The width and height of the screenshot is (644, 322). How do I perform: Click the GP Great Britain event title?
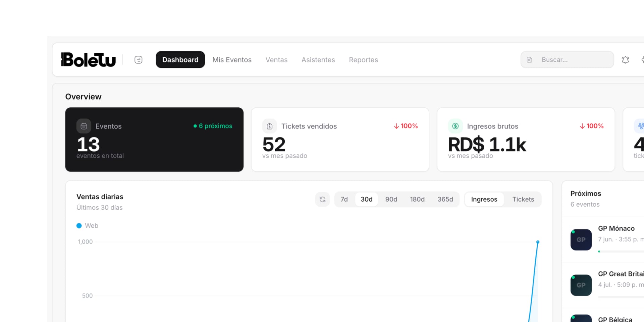621,274
